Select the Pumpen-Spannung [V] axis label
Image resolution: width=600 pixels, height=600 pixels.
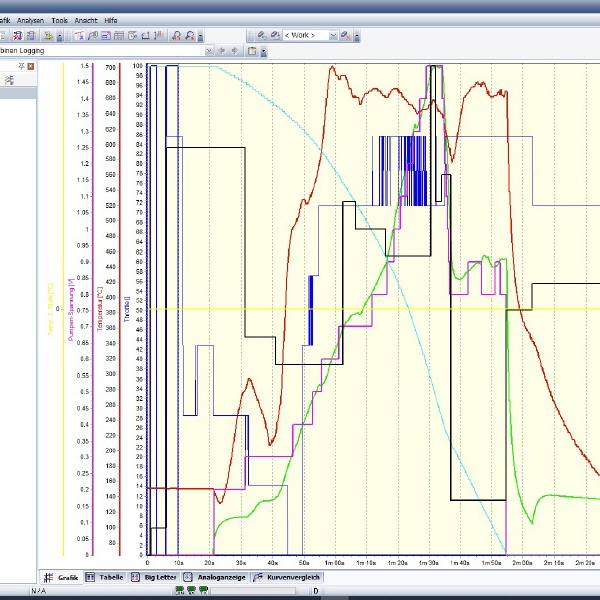(x=71, y=310)
